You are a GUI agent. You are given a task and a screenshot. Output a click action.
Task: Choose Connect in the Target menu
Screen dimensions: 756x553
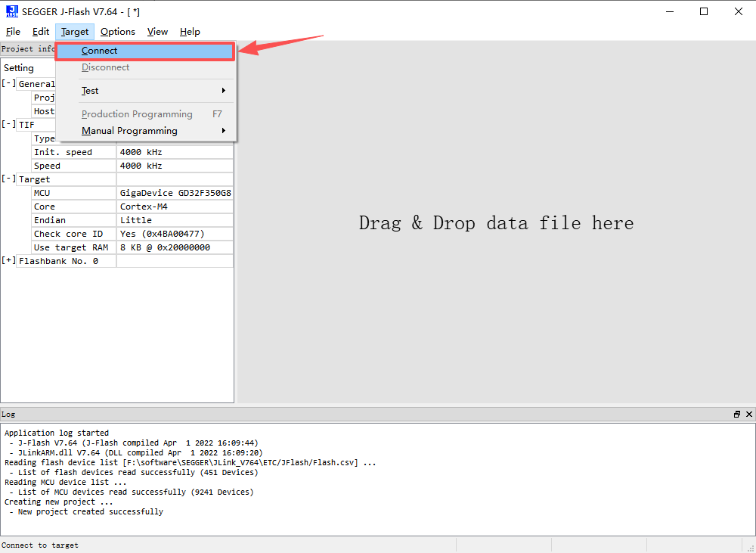145,51
